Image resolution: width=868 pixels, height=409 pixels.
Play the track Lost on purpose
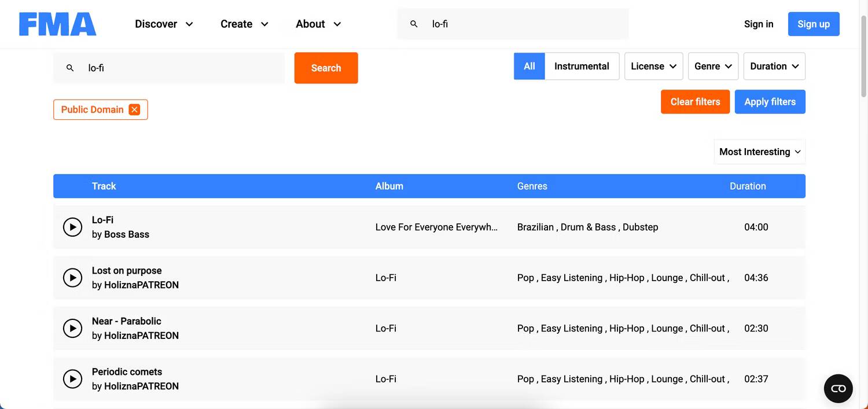pos(72,278)
